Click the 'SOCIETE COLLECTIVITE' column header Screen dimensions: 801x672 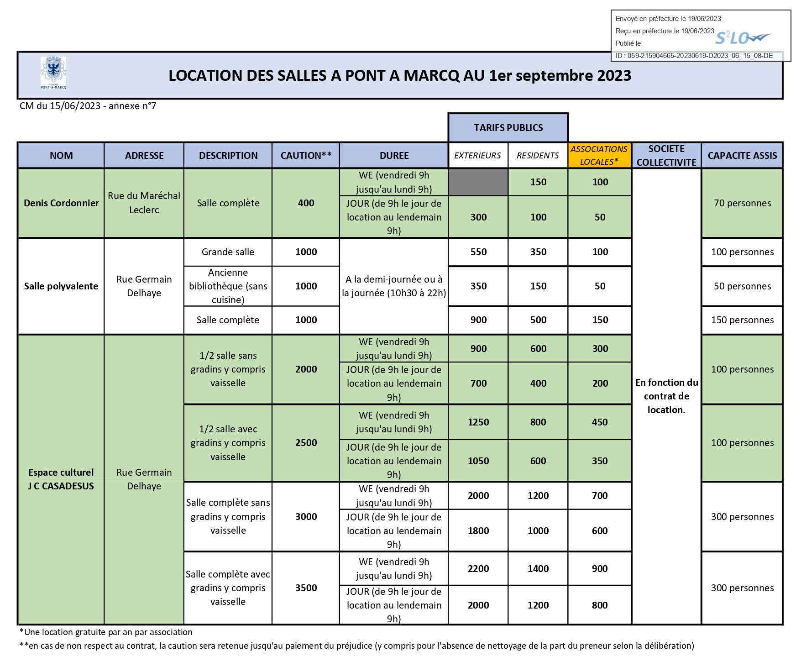click(x=666, y=155)
